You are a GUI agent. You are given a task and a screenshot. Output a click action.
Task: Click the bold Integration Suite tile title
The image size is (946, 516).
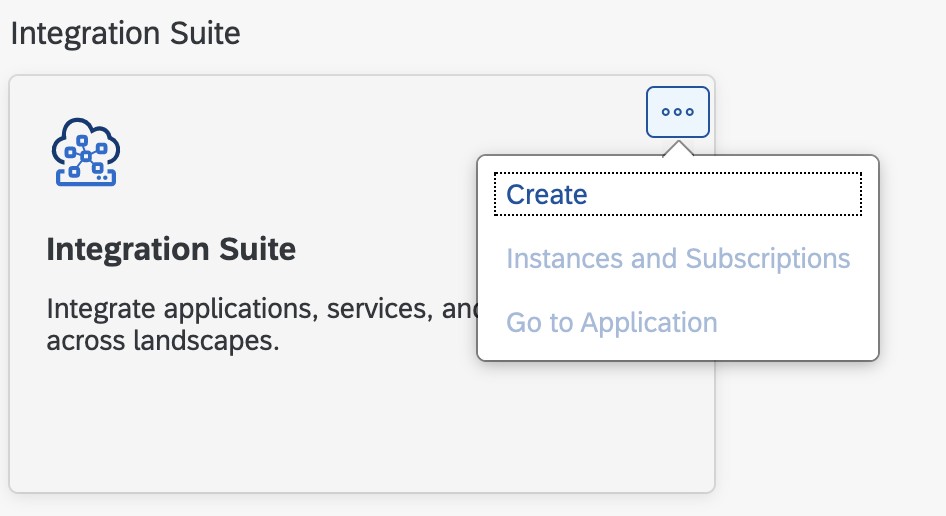click(171, 249)
